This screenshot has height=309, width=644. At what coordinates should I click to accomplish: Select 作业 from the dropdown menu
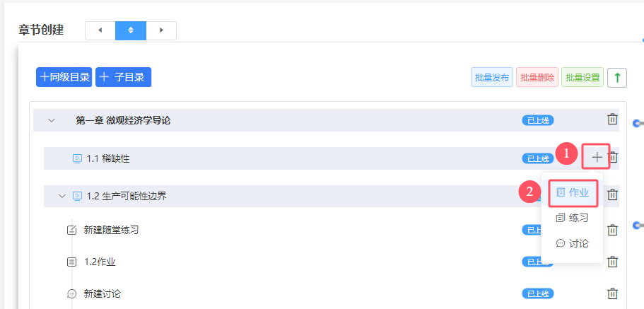[573, 192]
